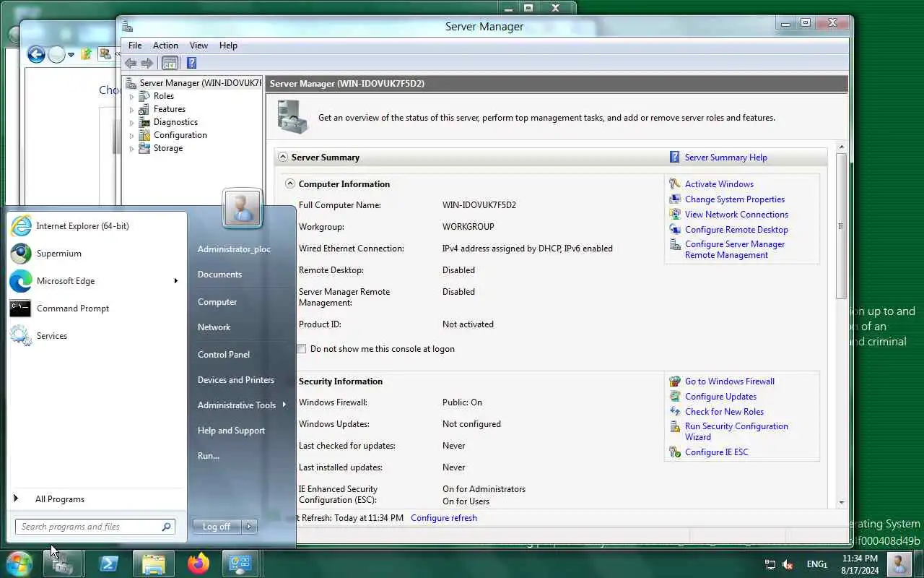Open Control Panel from Start menu

(x=224, y=355)
